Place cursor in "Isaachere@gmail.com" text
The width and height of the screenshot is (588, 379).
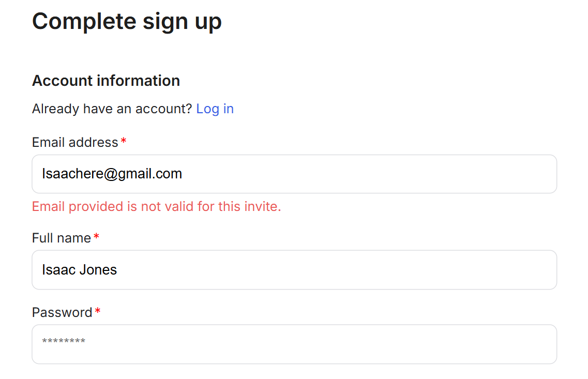(112, 174)
